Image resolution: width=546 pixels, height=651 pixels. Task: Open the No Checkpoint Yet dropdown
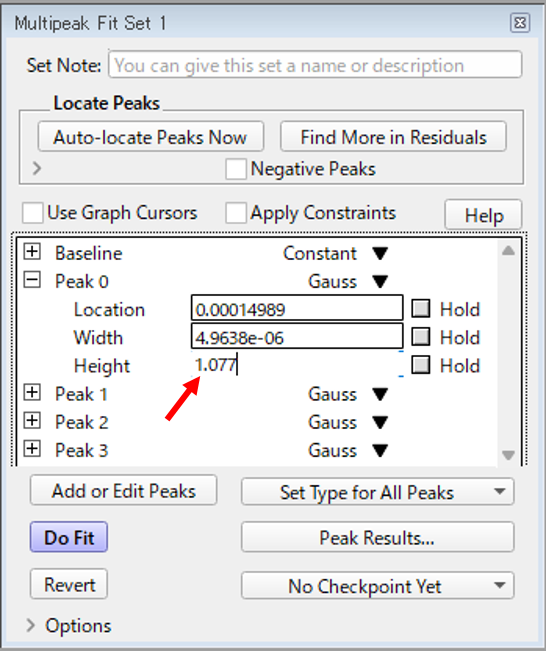click(x=377, y=585)
